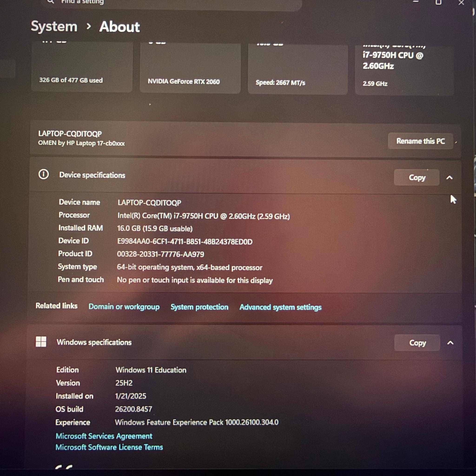Open the System protection link

point(199,307)
